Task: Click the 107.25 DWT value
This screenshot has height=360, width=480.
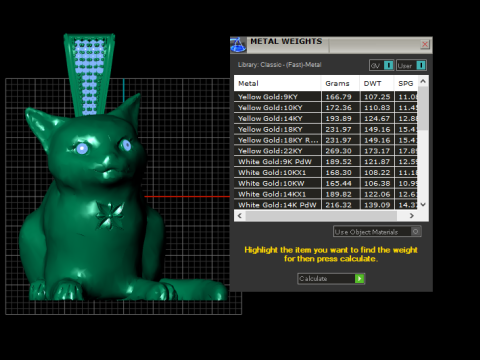Action: [x=377, y=97]
